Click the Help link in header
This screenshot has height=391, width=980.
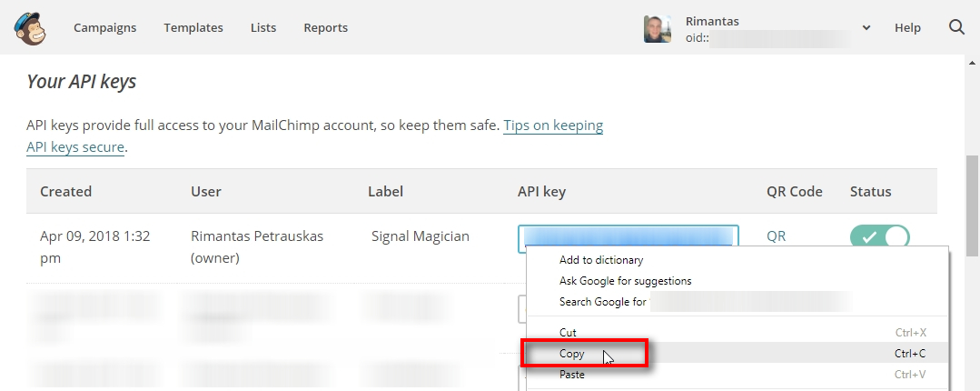(907, 27)
